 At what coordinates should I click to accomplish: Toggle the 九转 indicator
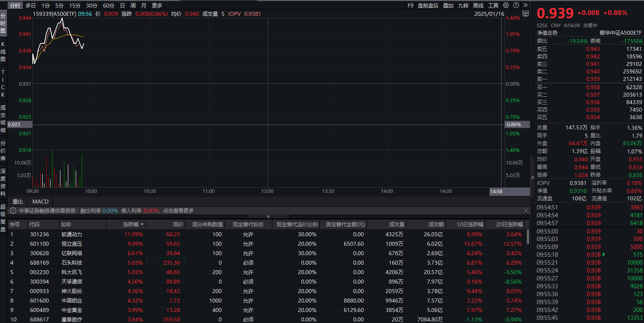463,6
